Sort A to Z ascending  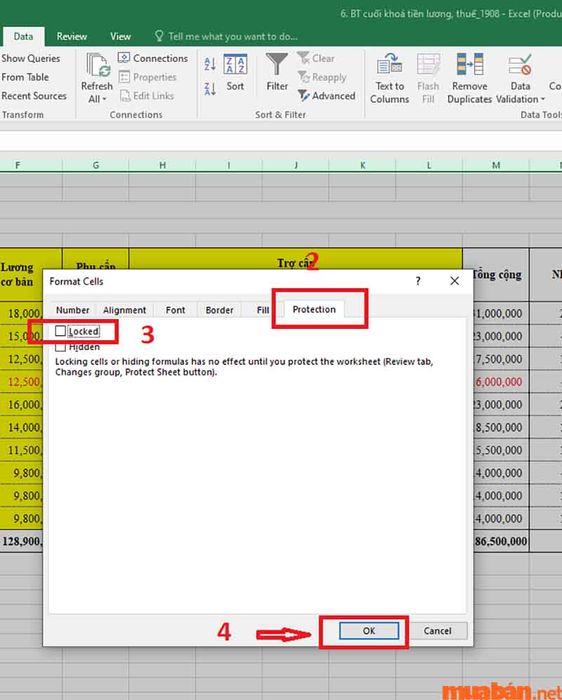[x=210, y=64]
